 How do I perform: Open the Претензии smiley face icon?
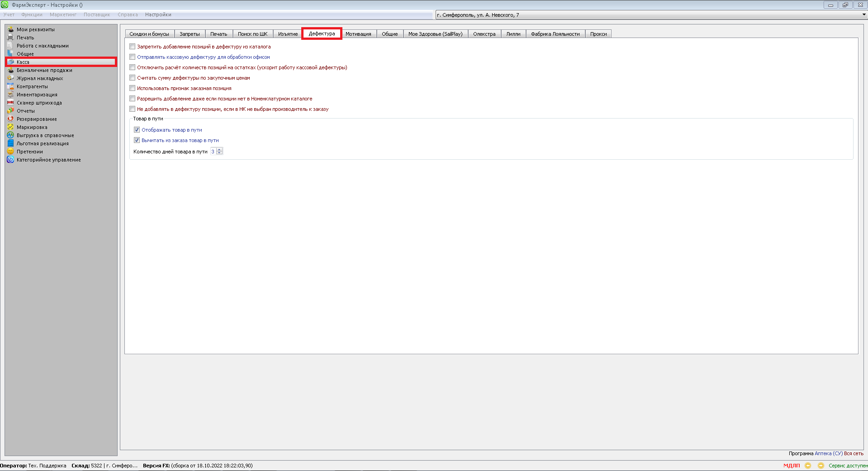[10, 152]
